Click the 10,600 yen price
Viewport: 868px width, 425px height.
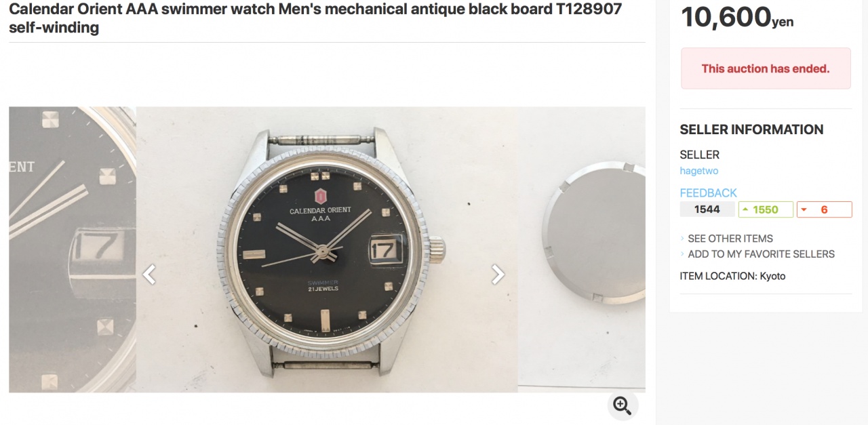click(x=737, y=16)
